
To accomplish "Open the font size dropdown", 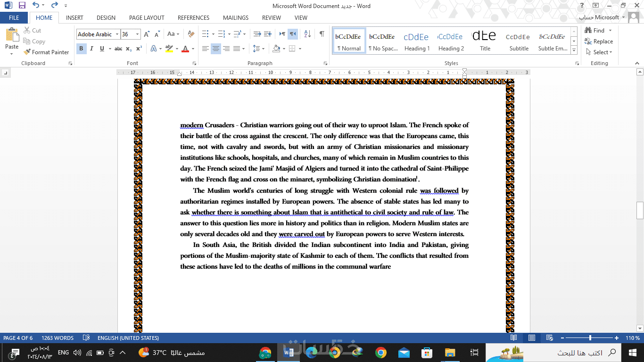I will (138, 34).
